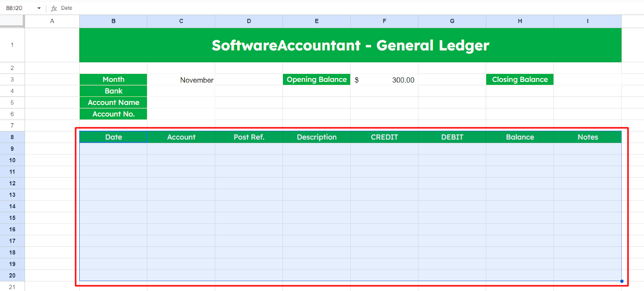Viewport: 644px width, 291px height.
Task: Click the DEBIT heading cell
Action: (452, 137)
